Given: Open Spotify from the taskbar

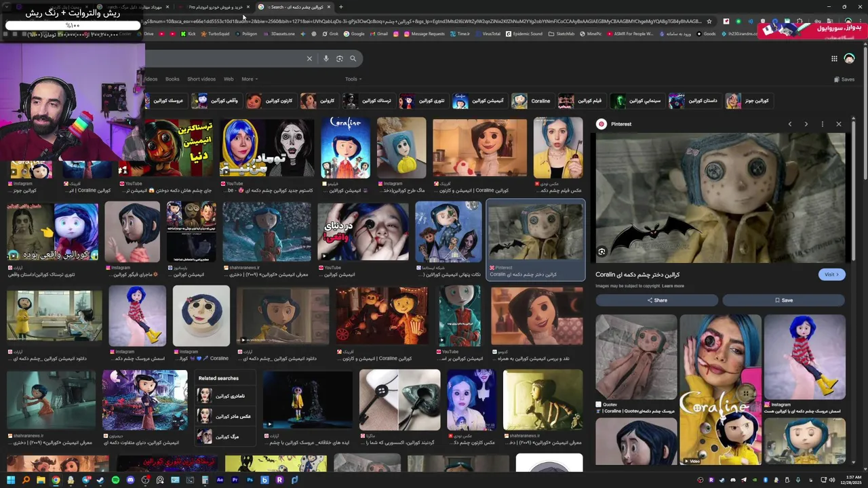Looking at the screenshot, I should [115, 481].
